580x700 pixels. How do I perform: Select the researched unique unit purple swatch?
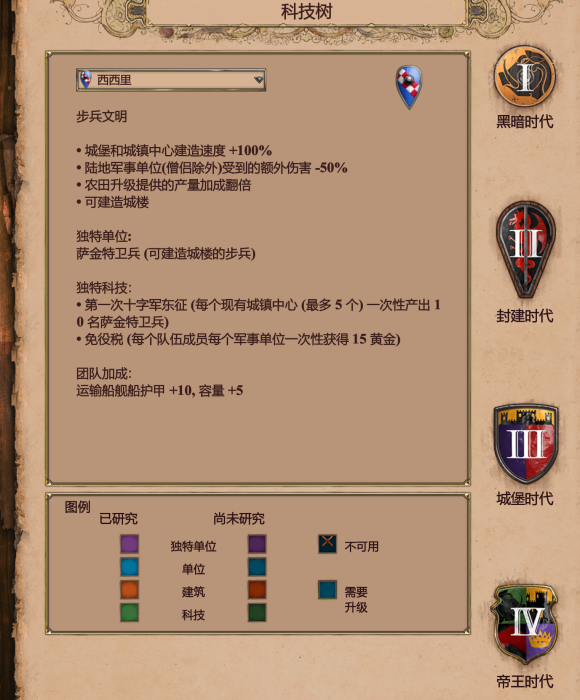tap(129, 544)
